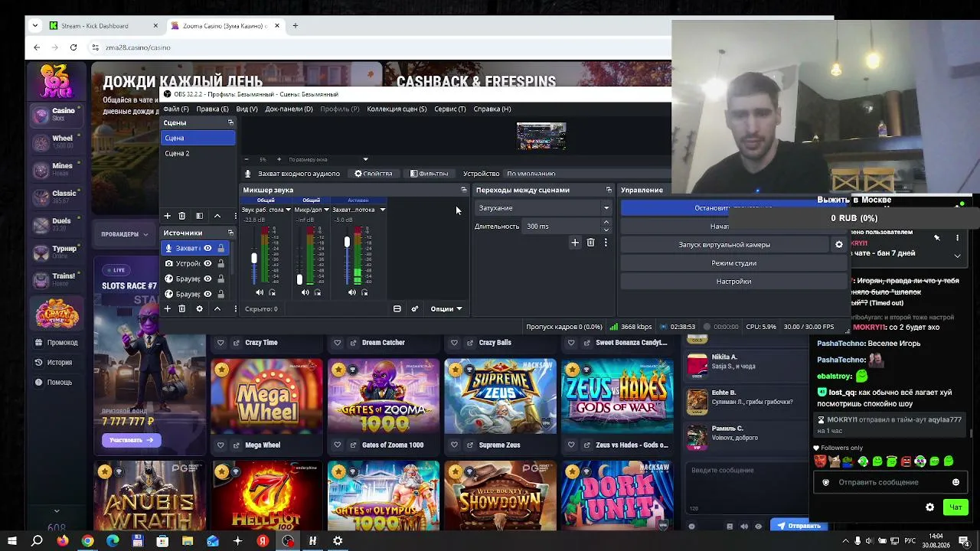Select Сцена 2 in the scenes list
Screen dimensions: 980x551
(x=198, y=153)
